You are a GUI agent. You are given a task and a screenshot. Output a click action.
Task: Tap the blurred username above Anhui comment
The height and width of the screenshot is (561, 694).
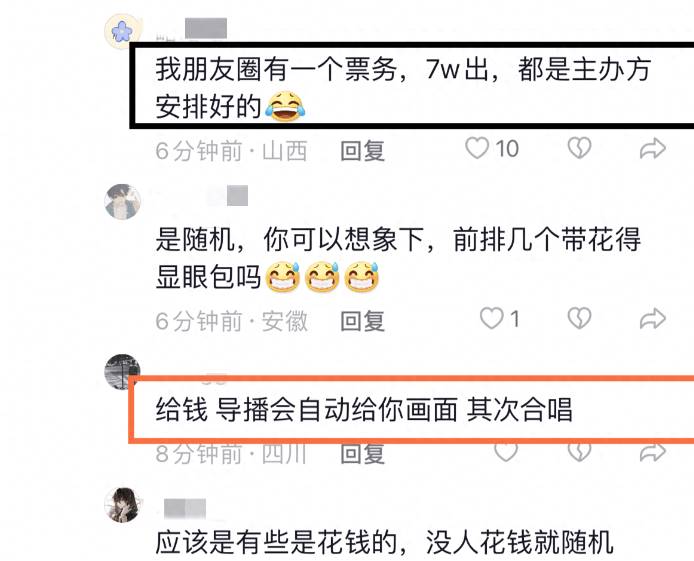point(228,196)
